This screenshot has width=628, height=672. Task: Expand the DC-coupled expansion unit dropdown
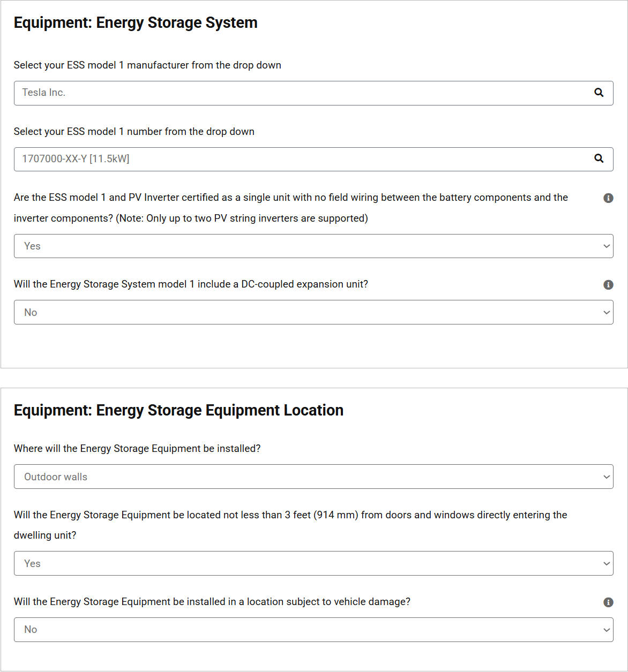pos(313,312)
